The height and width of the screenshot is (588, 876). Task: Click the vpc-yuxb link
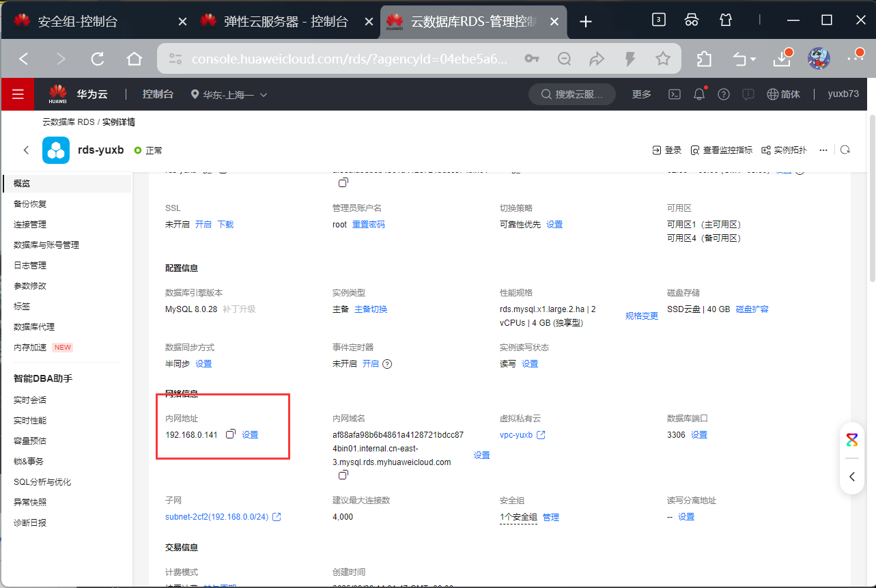pos(516,434)
